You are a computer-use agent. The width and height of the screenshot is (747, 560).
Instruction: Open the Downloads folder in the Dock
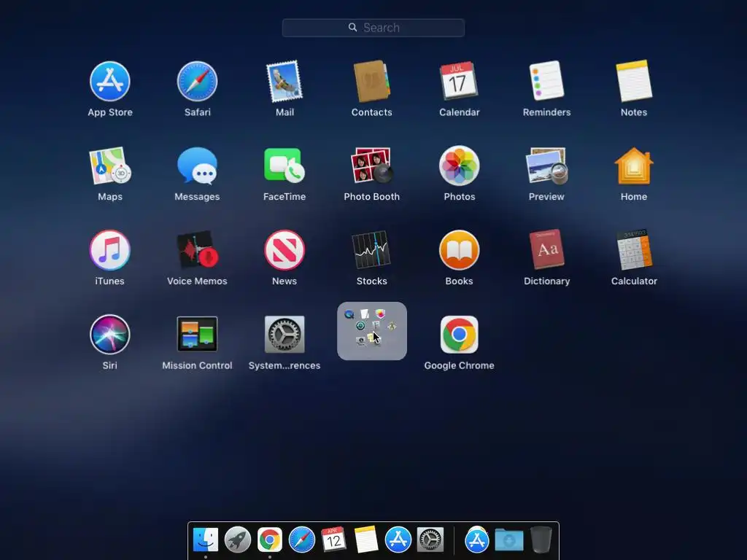click(x=508, y=540)
